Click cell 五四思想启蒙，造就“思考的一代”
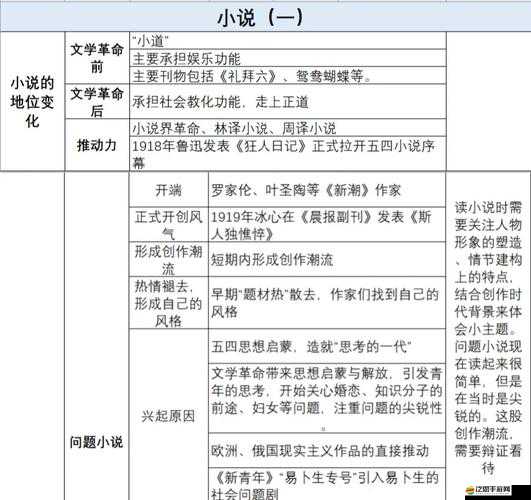Screen dimensions: 531x500 [x=327, y=346]
